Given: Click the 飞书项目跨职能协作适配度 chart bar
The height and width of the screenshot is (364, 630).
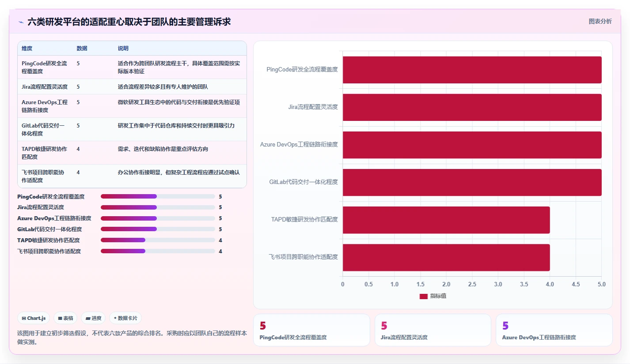Looking at the screenshot, I should point(446,257).
